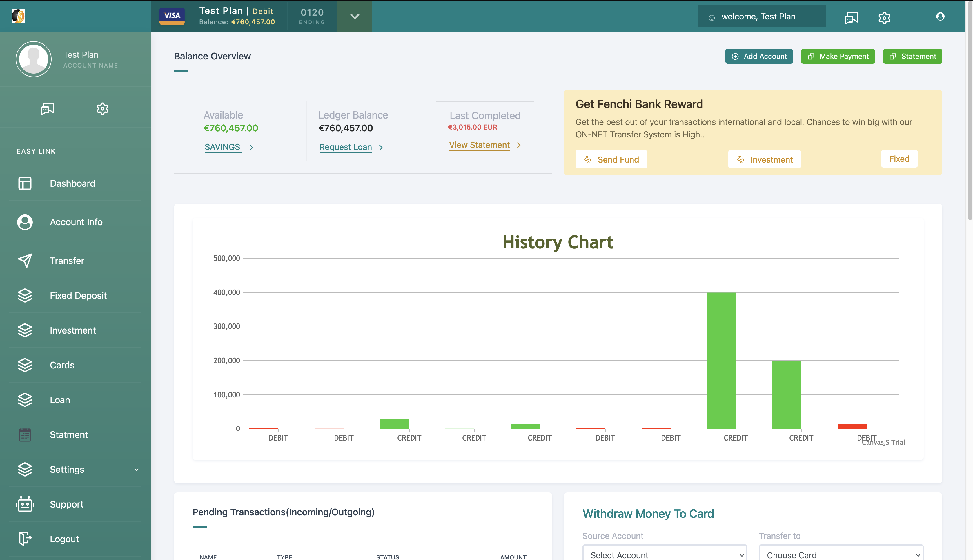Expand the account selector chevron in header
The height and width of the screenshot is (560, 973).
point(355,16)
